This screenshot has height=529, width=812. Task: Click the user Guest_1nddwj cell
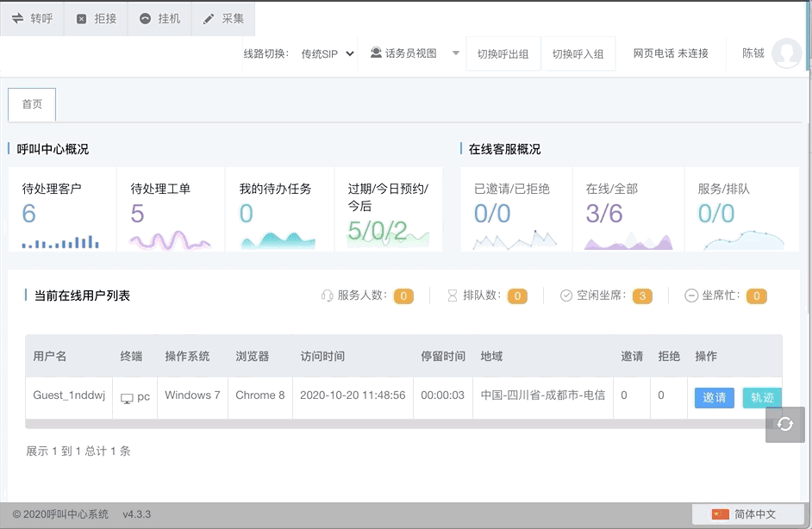(69, 395)
